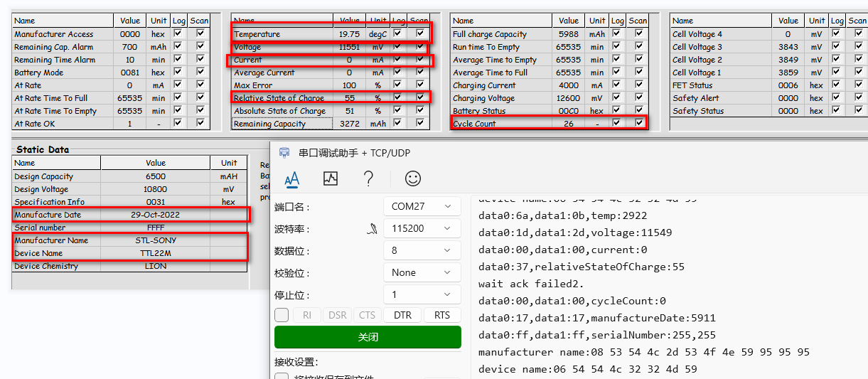Open the COM27 port name dropdown

click(422, 206)
